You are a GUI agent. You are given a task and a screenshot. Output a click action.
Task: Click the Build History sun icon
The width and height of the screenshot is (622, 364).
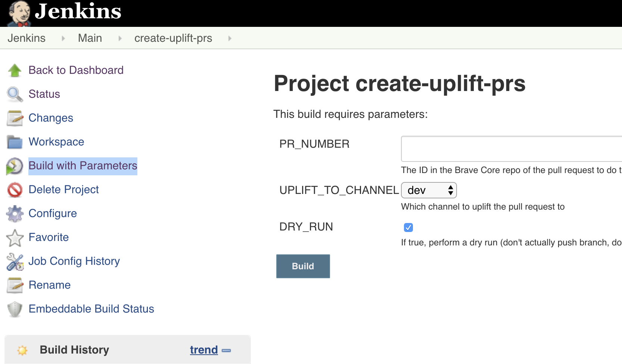click(x=23, y=350)
